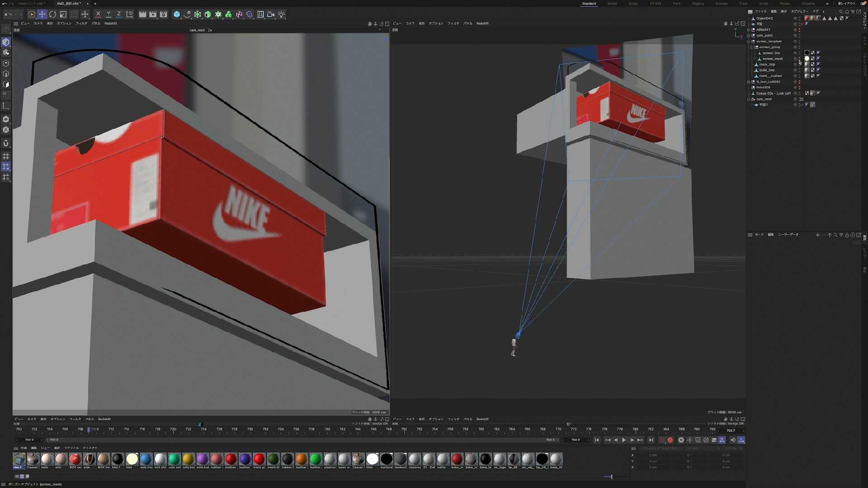Switch to Animate layout tab
This screenshot has width=868, height=488.
[x=722, y=4]
